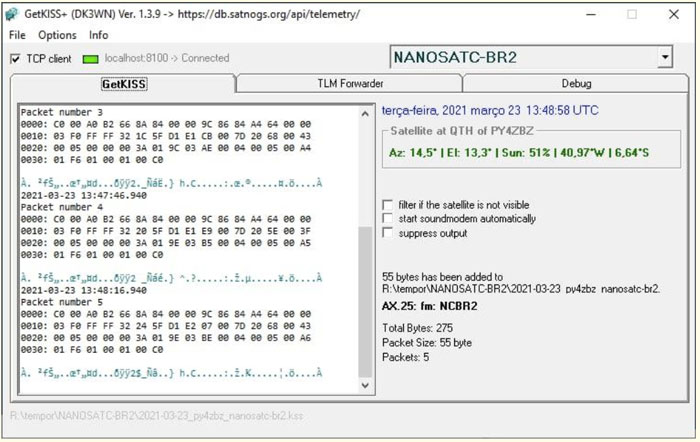Open the File menu
The height and width of the screenshot is (442, 700).
(x=17, y=35)
